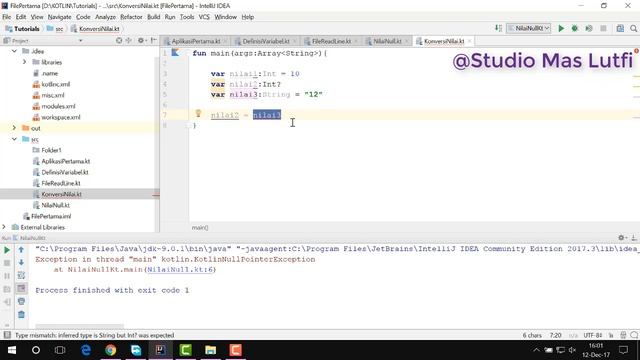Click the green Debug bug icon
The height and width of the screenshot is (360, 640).
[x=575, y=28]
